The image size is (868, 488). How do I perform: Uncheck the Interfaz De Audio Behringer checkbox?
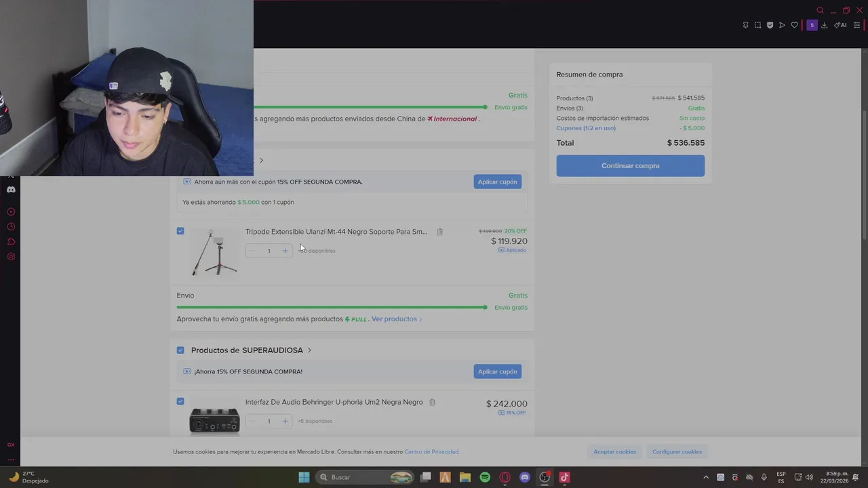point(180,401)
